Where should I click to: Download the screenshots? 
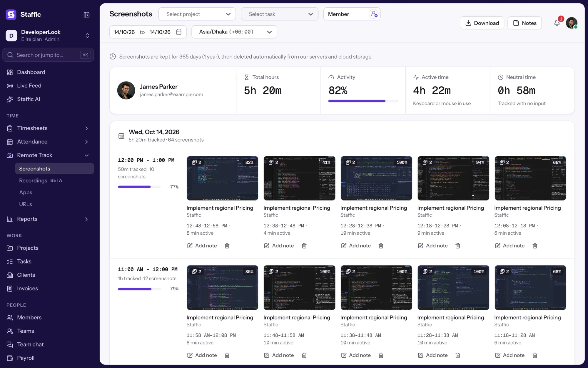click(482, 23)
